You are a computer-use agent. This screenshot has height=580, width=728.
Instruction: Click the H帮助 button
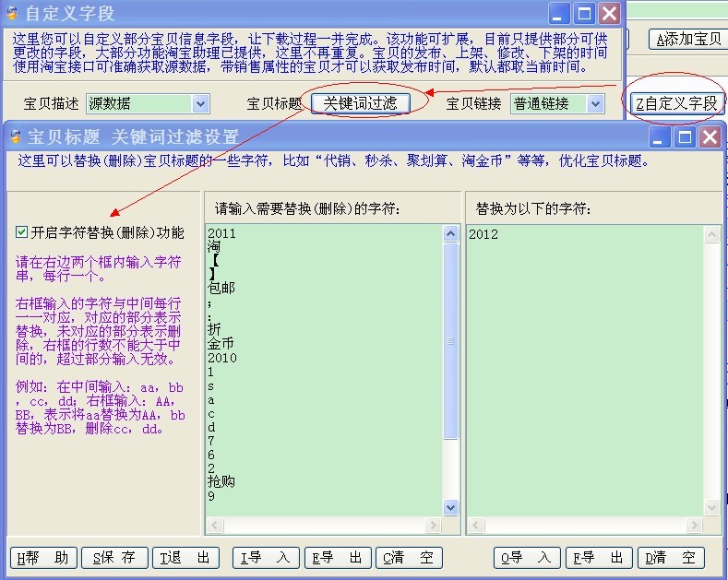pyautogui.click(x=42, y=558)
